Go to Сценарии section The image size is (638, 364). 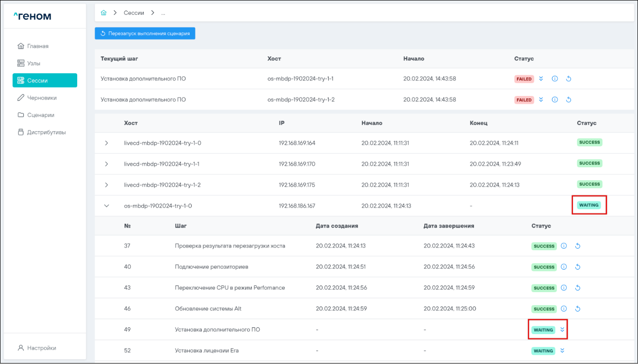tap(41, 115)
